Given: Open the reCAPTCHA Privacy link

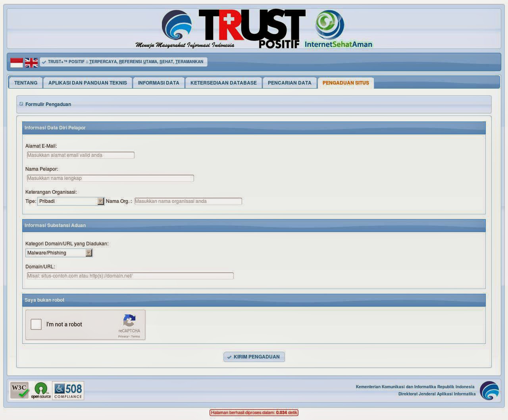Looking at the screenshot, I should click(x=123, y=337).
